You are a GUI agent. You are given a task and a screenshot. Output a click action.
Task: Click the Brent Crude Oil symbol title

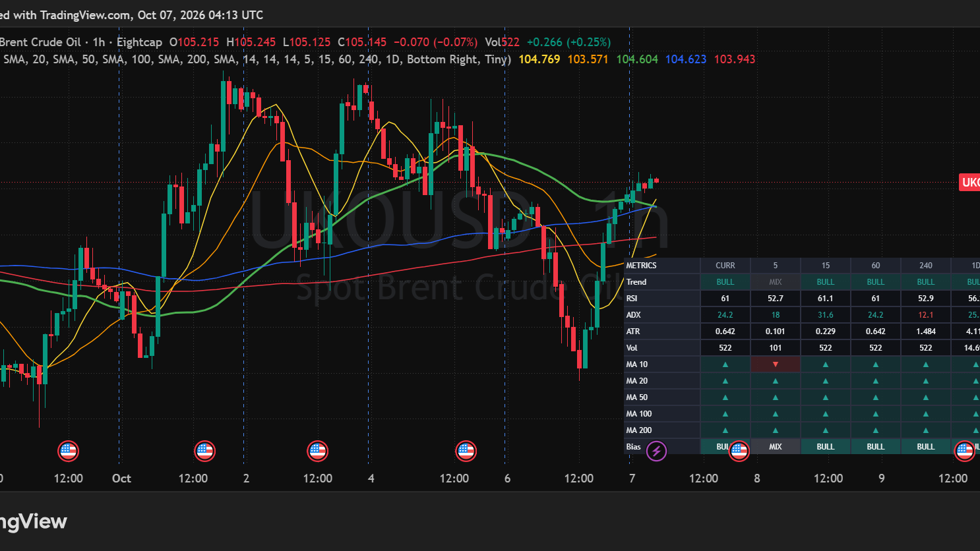tap(40, 42)
